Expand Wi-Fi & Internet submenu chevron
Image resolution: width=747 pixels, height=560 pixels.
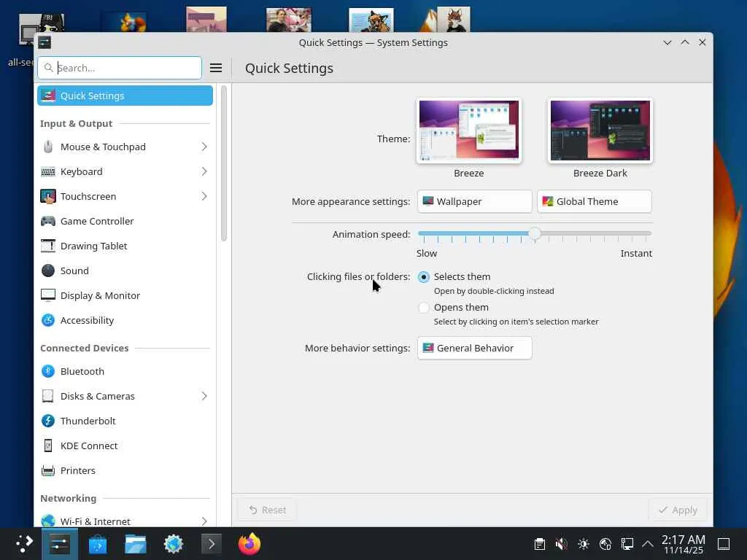click(204, 521)
